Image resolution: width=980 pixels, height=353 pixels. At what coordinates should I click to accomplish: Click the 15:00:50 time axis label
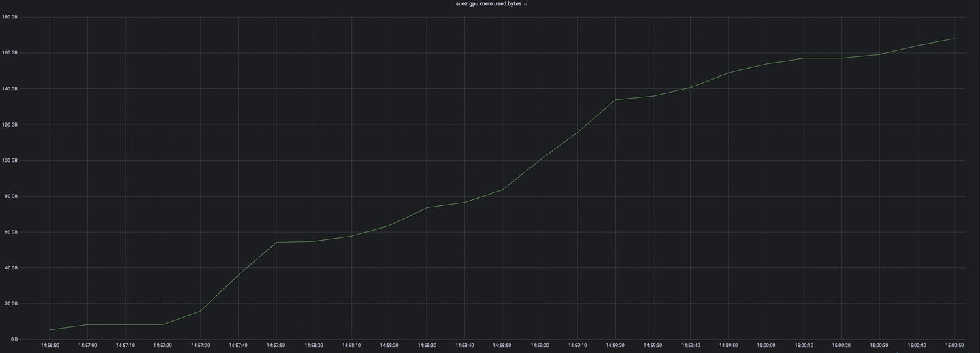coord(954,346)
